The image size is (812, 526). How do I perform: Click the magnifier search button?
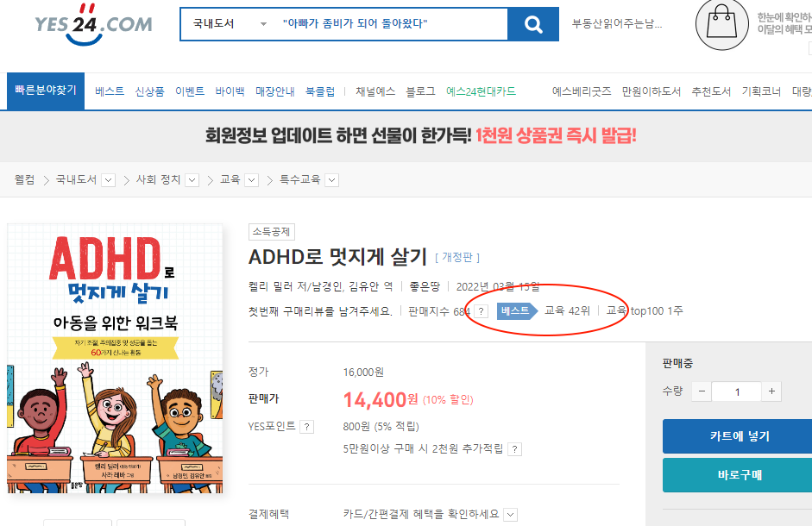click(533, 24)
